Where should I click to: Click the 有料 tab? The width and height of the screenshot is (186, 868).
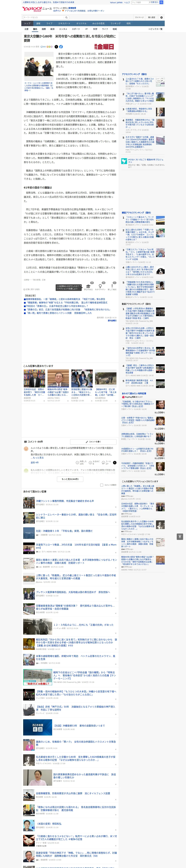click(129, 24)
